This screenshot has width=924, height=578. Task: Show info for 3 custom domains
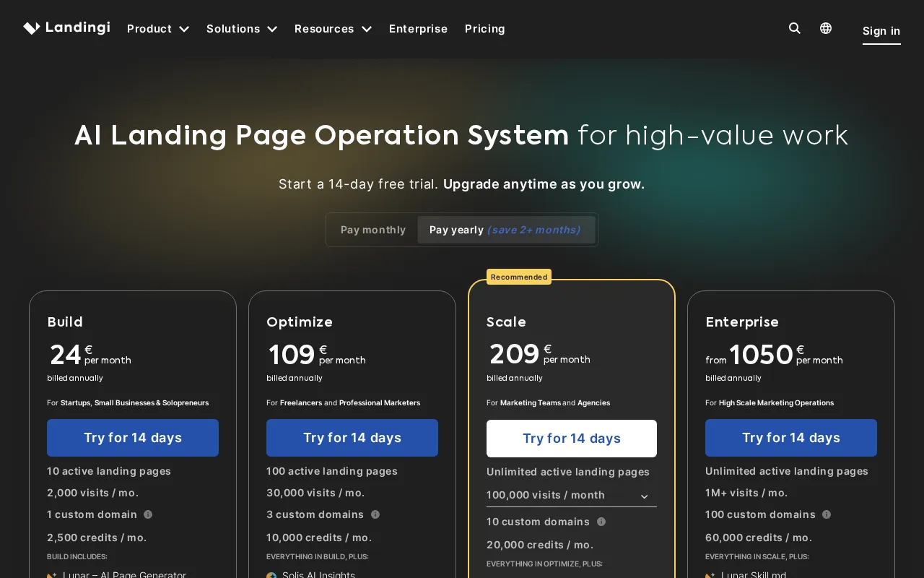[375, 514]
